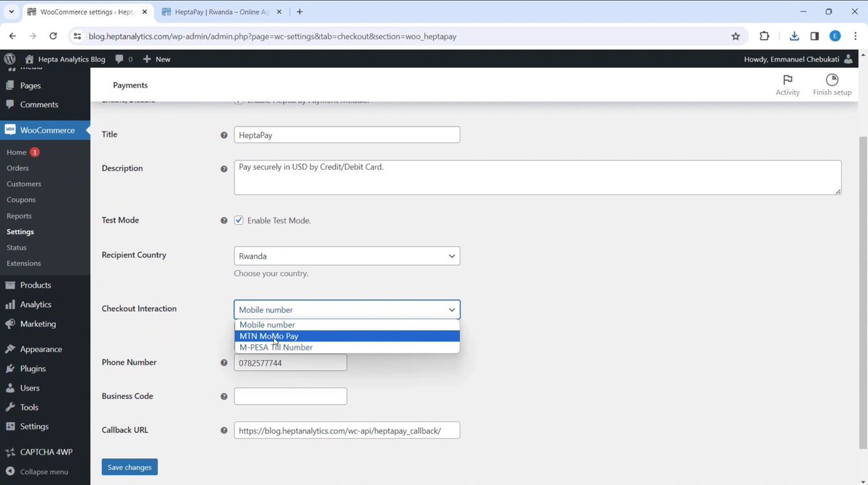868x485 pixels.
Task: Open WooCommerce Reports
Action: click(x=19, y=216)
